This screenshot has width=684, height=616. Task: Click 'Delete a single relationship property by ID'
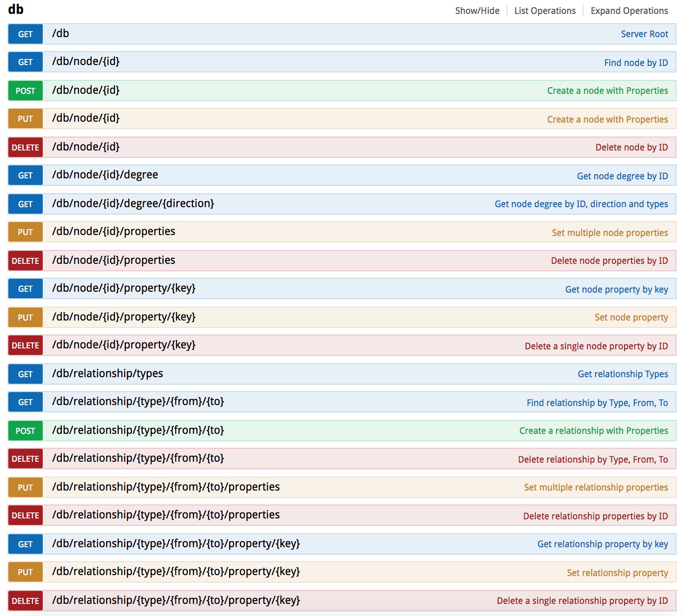point(582,601)
